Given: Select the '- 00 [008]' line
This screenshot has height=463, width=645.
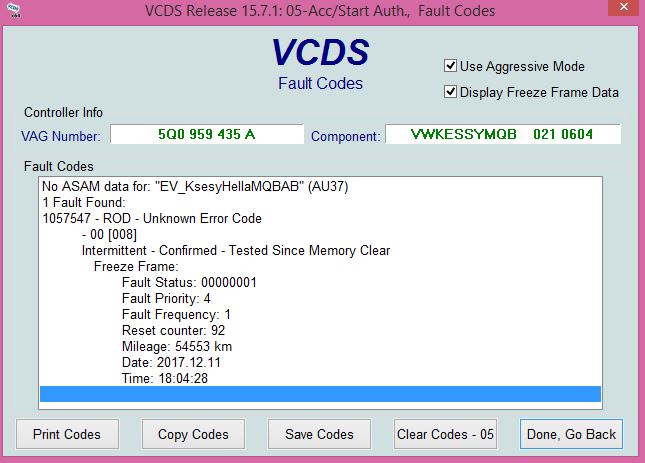Looking at the screenshot, I should coord(109,234).
